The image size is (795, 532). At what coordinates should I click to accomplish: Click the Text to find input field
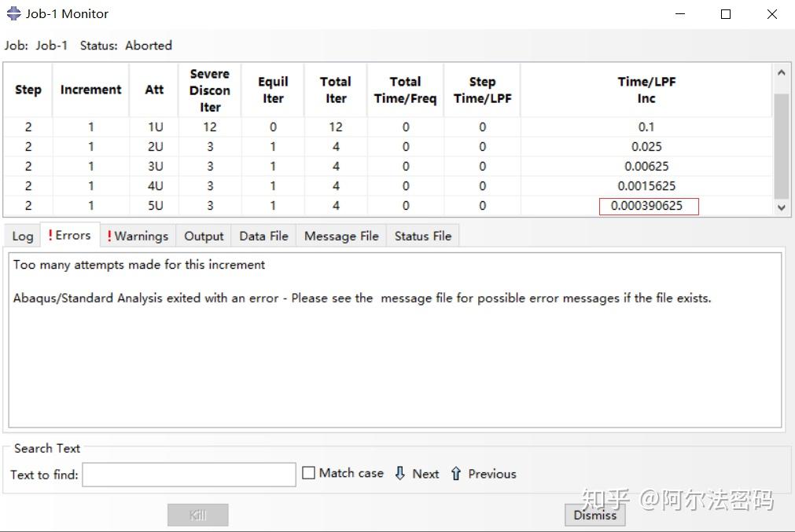coord(189,475)
